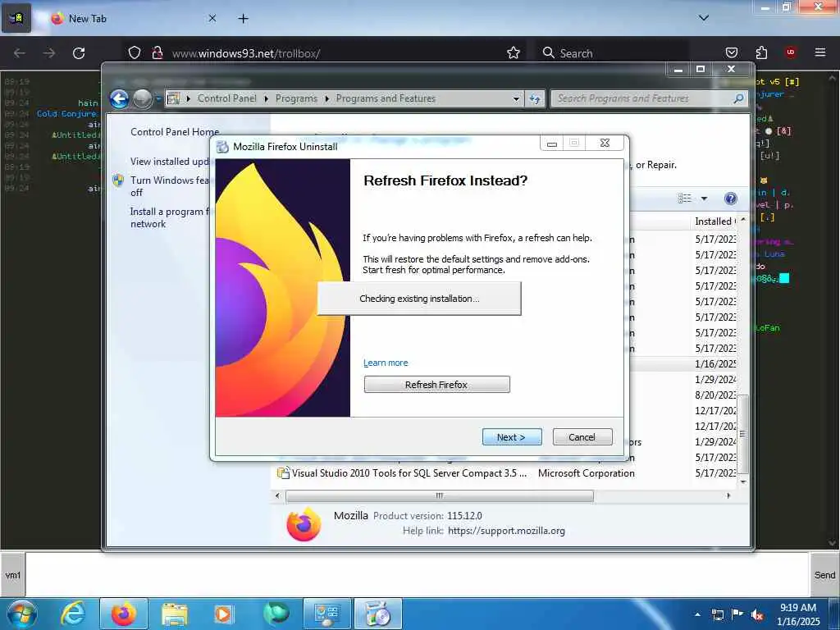Close the New Tab tab
This screenshot has height=630, width=840.
[212, 18]
